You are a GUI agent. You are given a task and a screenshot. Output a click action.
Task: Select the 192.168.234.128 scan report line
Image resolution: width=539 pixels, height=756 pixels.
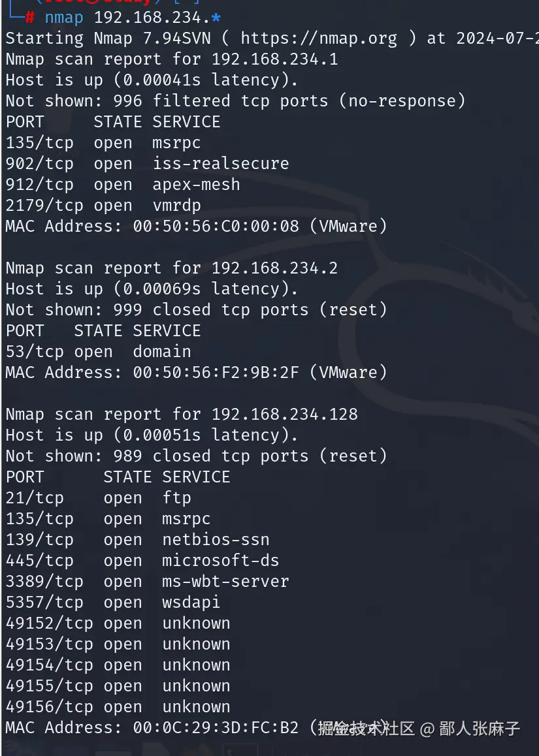pos(181,415)
